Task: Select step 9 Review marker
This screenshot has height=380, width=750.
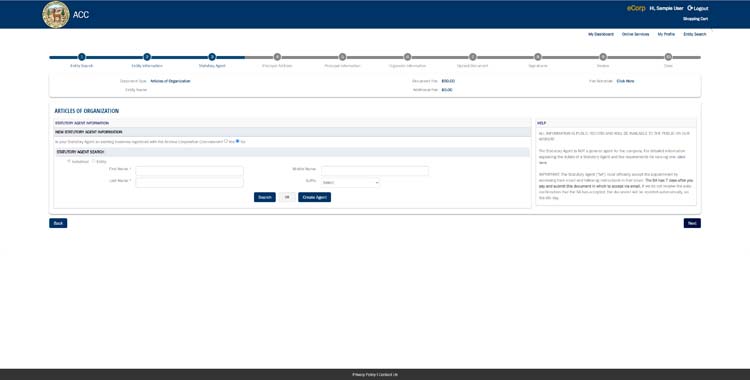Action: [603, 57]
